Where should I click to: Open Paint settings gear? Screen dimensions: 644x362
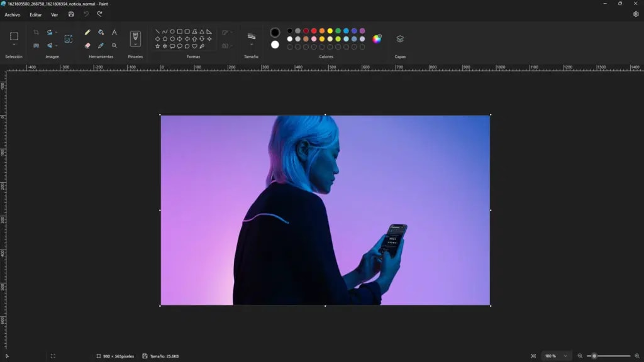[x=636, y=14]
